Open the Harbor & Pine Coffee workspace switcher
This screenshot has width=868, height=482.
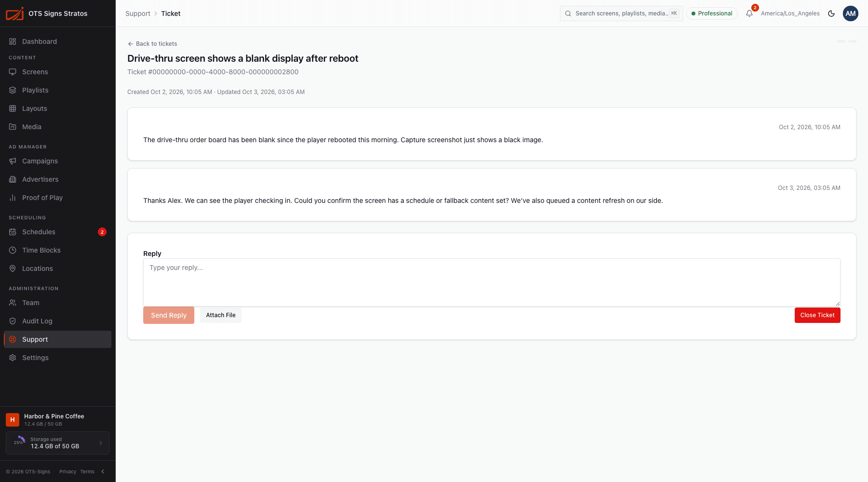coord(57,419)
